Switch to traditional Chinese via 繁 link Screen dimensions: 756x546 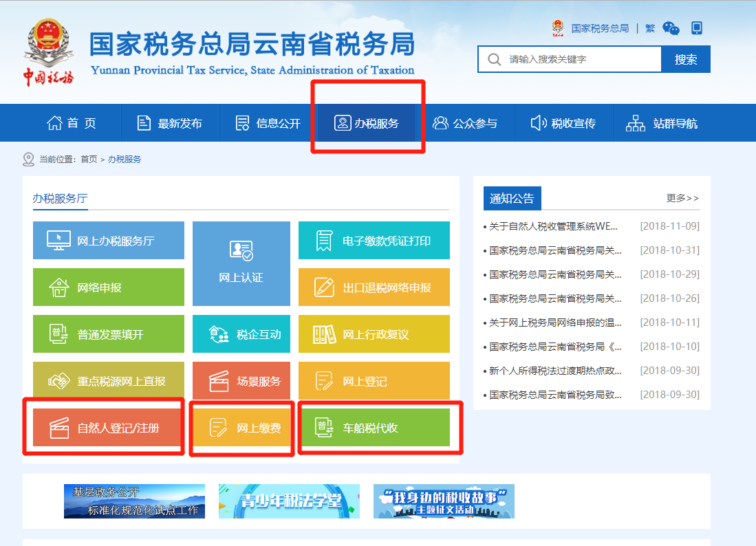[x=650, y=28]
